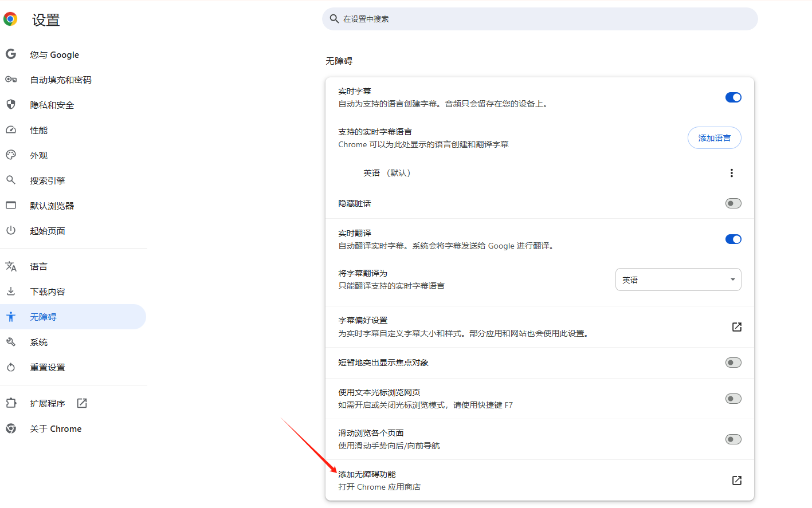
Task: Open the three-dot menu for 英语（默认）
Action: (x=731, y=173)
